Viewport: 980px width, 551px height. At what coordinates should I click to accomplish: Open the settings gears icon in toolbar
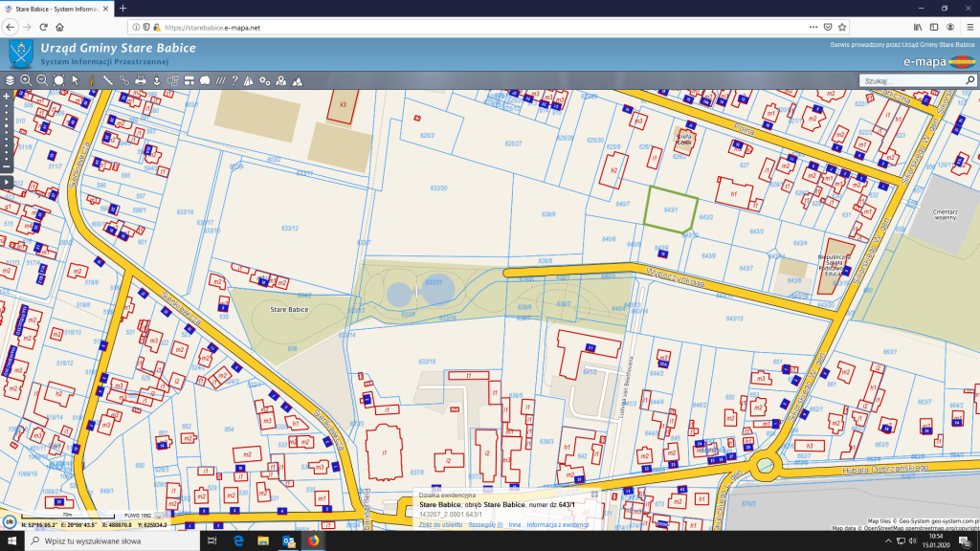(x=264, y=80)
